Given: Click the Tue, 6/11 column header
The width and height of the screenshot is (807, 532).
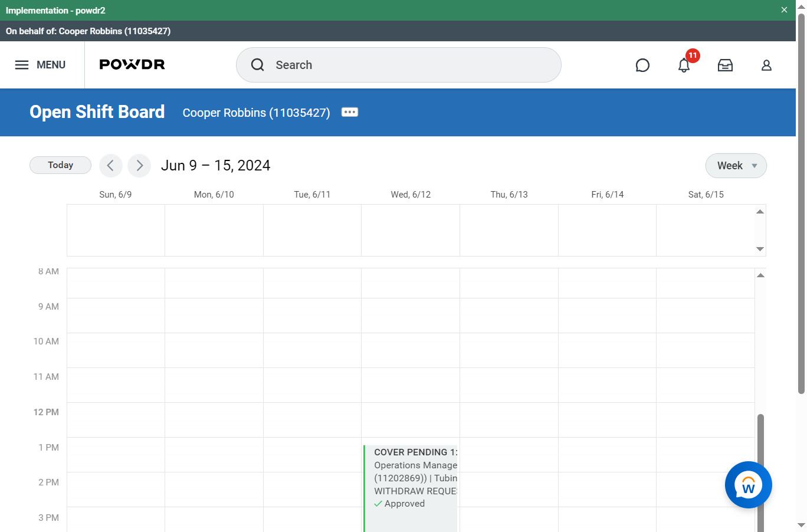Looking at the screenshot, I should 312,195.
